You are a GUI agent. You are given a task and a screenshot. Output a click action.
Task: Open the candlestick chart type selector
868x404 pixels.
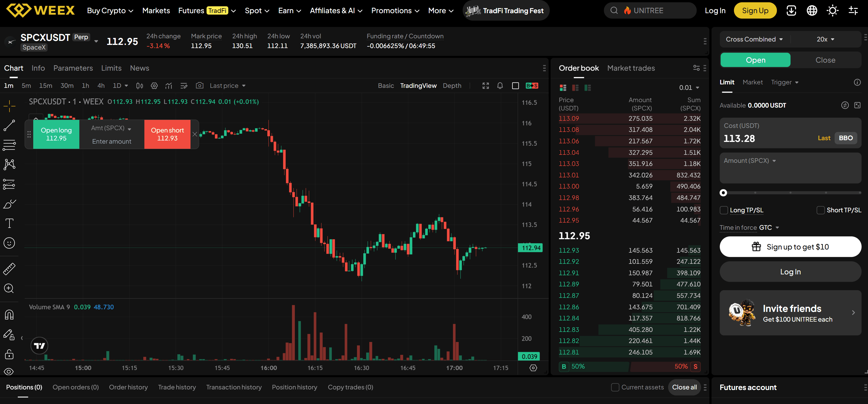point(140,86)
